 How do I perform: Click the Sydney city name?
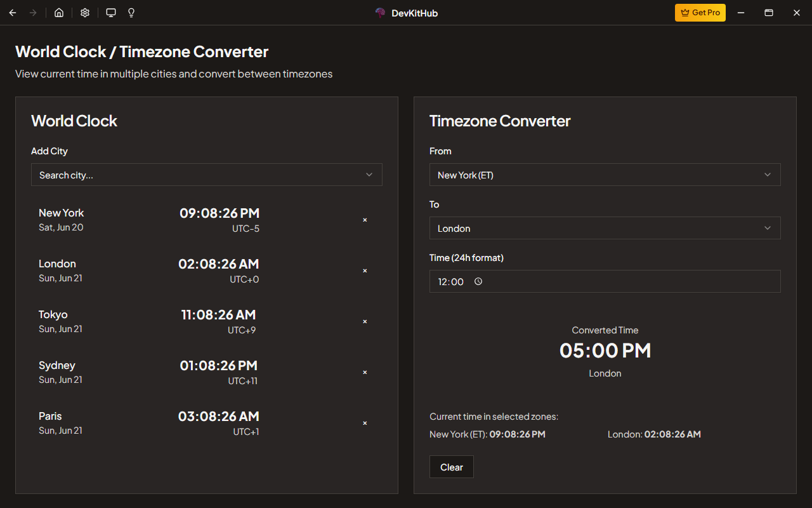point(57,365)
